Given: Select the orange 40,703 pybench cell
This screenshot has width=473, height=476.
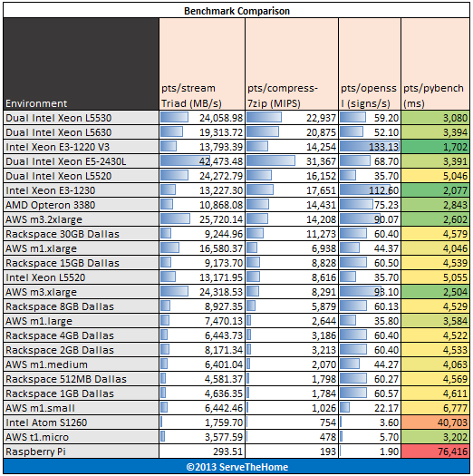Looking at the screenshot, I should coord(435,423).
